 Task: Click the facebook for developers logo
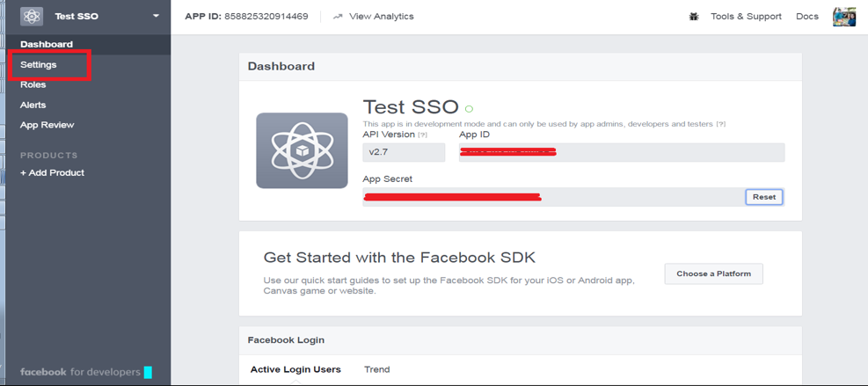[80, 372]
